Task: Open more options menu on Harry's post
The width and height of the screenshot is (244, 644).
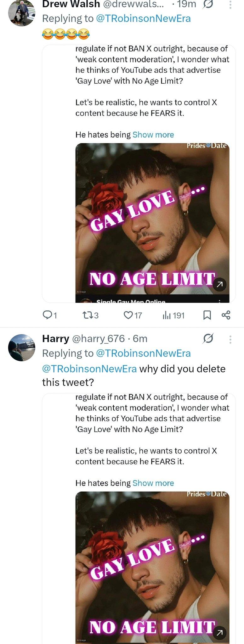Action: (230, 339)
